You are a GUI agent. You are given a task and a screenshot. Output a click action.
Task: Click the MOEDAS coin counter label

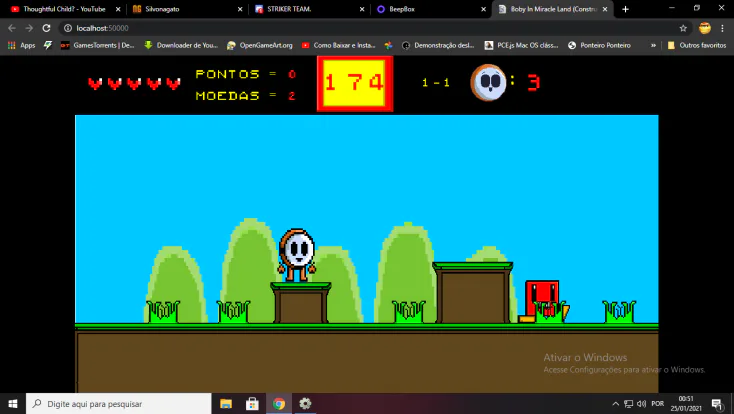[228, 96]
